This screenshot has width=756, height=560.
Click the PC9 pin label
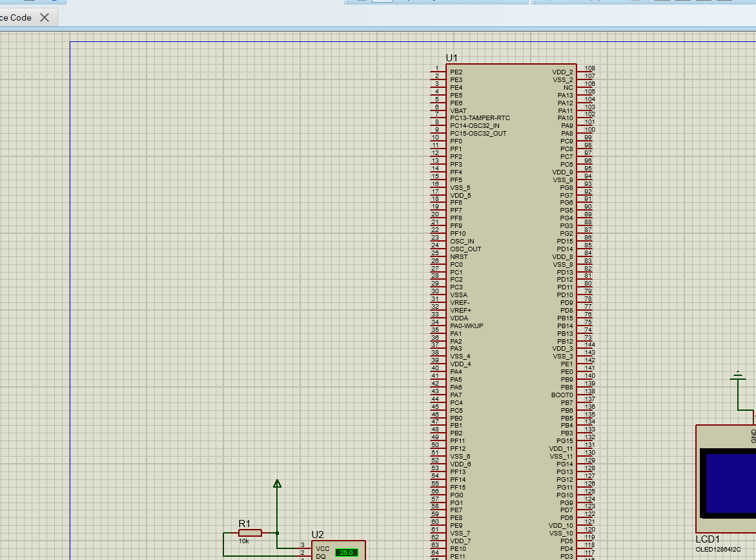[567, 141]
